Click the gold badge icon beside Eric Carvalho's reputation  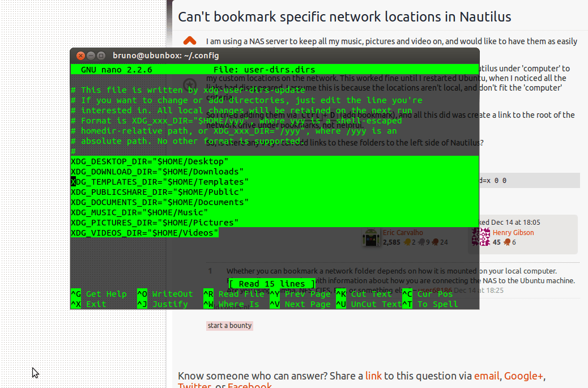coord(407,241)
